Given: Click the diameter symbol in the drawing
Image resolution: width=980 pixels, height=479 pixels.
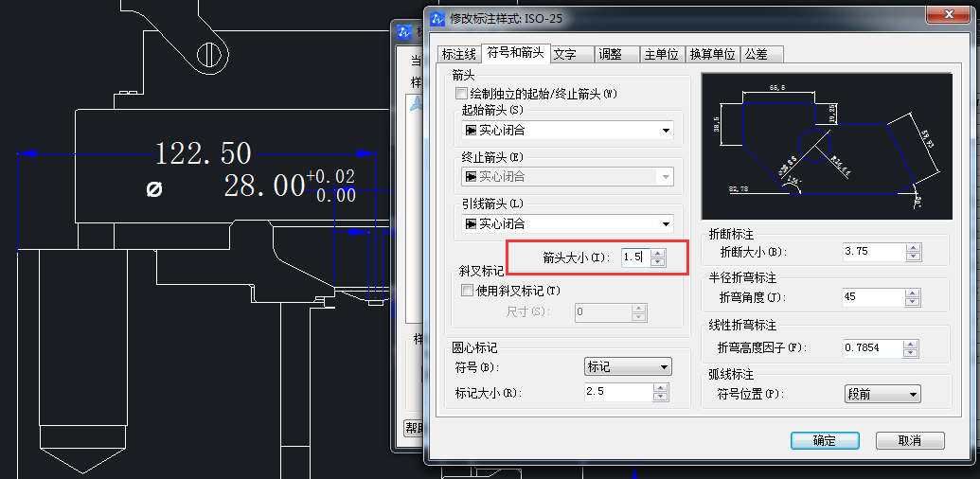Looking at the screenshot, I should click(153, 189).
